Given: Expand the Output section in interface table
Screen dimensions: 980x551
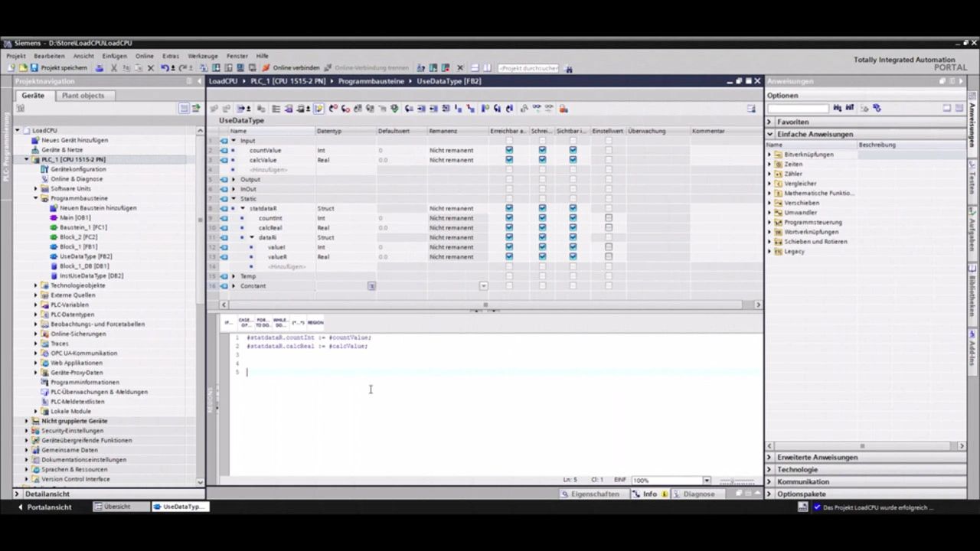Looking at the screenshot, I should pos(234,179).
